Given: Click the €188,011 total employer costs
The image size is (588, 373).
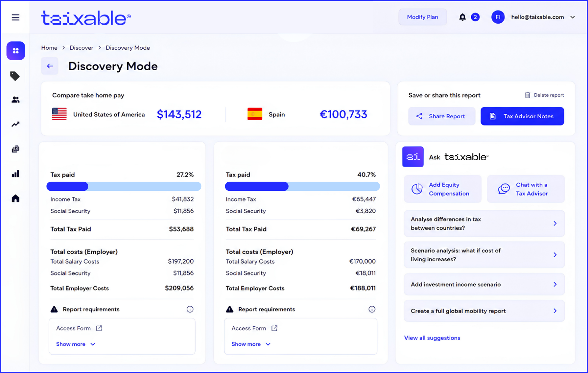Looking at the screenshot, I should (x=363, y=288).
